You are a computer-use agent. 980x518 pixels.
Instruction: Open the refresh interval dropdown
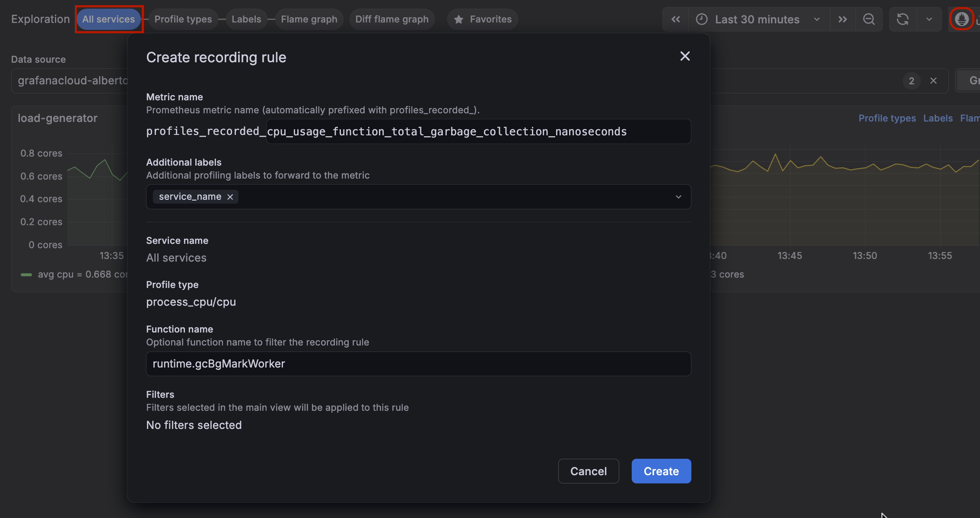click(929, 19)
